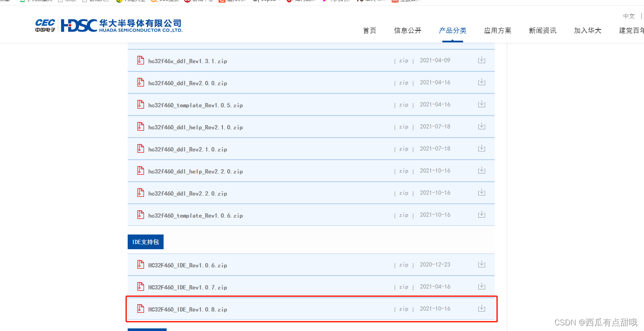Click download arrow for hc32f460_ddl_Rev2.2.0.zip

click(481, 193)
